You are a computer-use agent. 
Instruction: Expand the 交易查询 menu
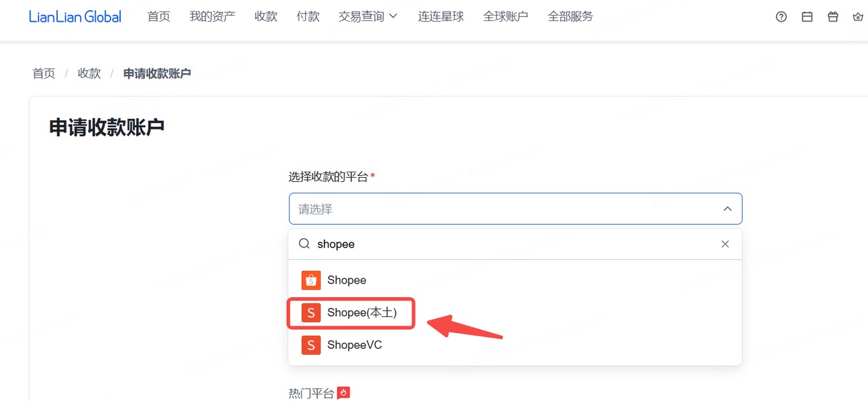[368, 16]
